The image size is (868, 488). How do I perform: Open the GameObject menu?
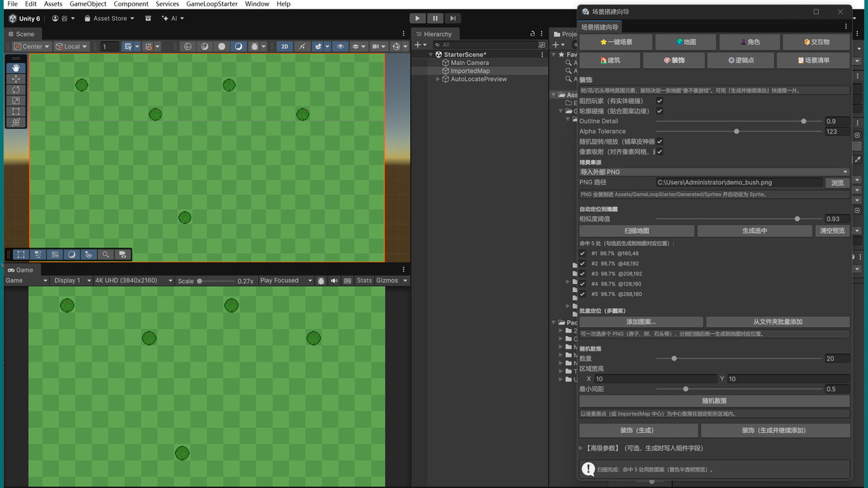[88, 4]
